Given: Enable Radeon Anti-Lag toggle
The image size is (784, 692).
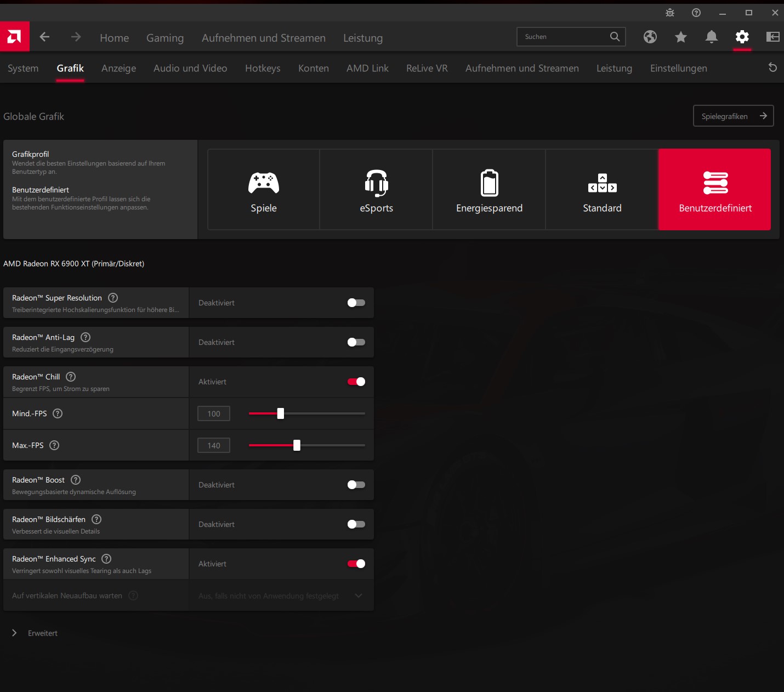Looking at the screenshot, I should tap(356, 342).
